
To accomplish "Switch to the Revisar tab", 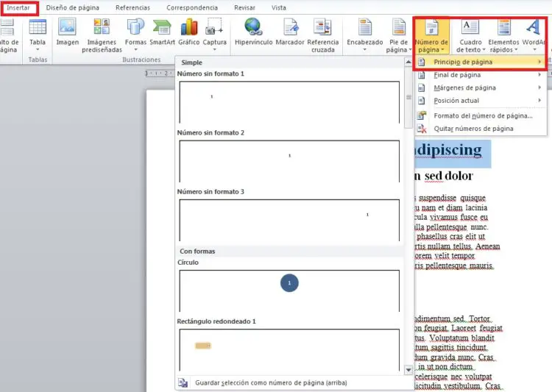I will pyautogui.click(x=244, y=8).
